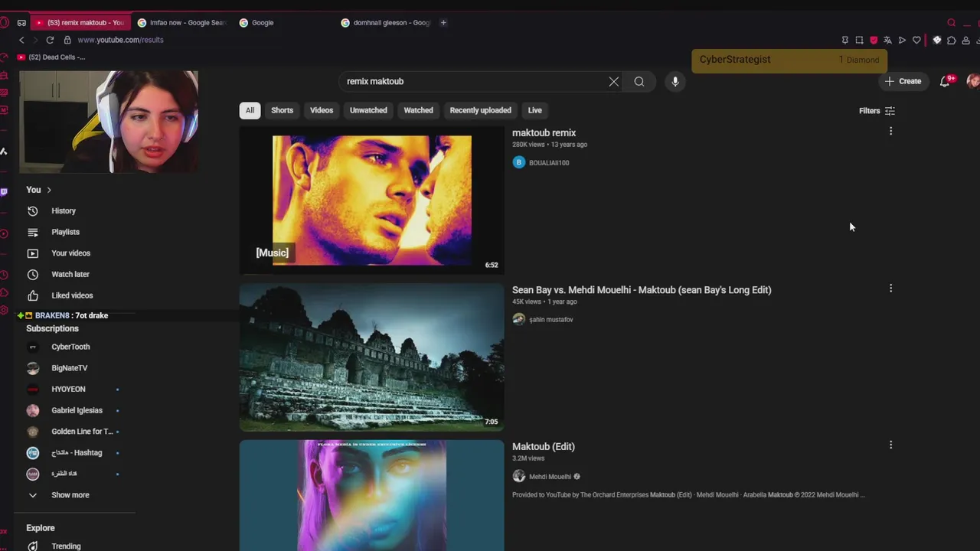Select the Shorts filter chip

click(x=282, y=110)
